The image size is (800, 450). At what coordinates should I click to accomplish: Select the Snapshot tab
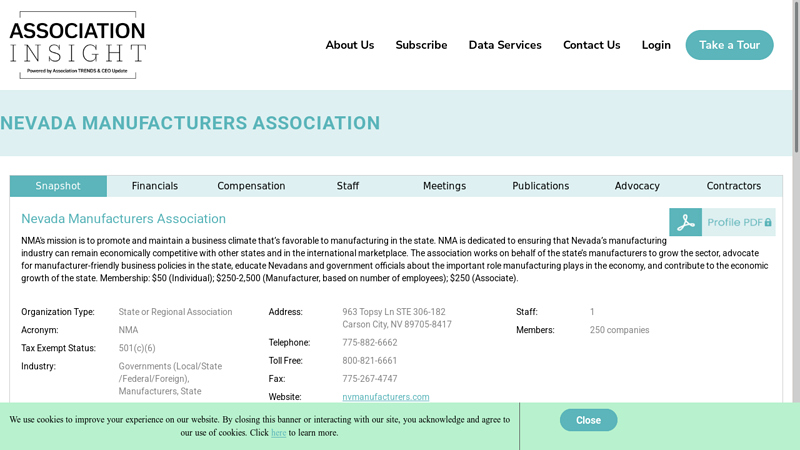pyautogui.click(x=58, y=186)
